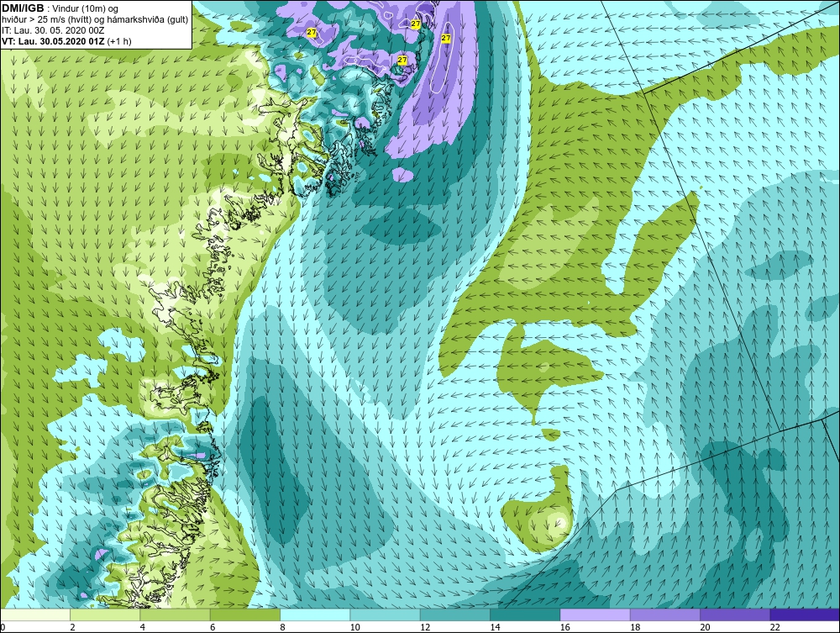Viewport: 840px width, 633px height.
Task: Click the 18–20 m/s legend color swatch
Action: tap(664, 615)
